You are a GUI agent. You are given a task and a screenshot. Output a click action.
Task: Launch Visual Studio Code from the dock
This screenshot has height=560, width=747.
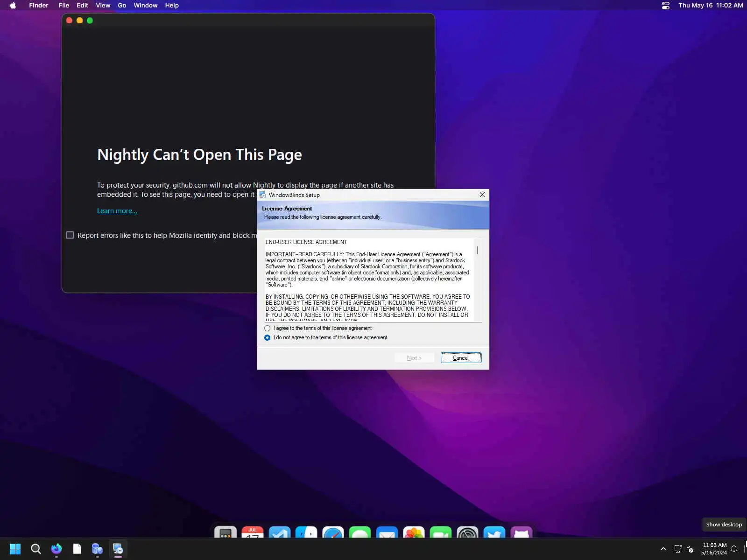(279, 532)
